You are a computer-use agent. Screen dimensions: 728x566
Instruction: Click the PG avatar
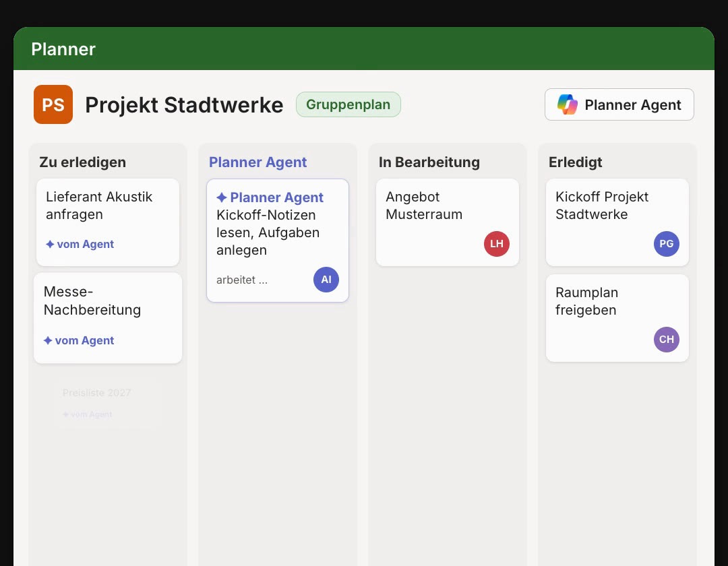click(x=667, y=243)
